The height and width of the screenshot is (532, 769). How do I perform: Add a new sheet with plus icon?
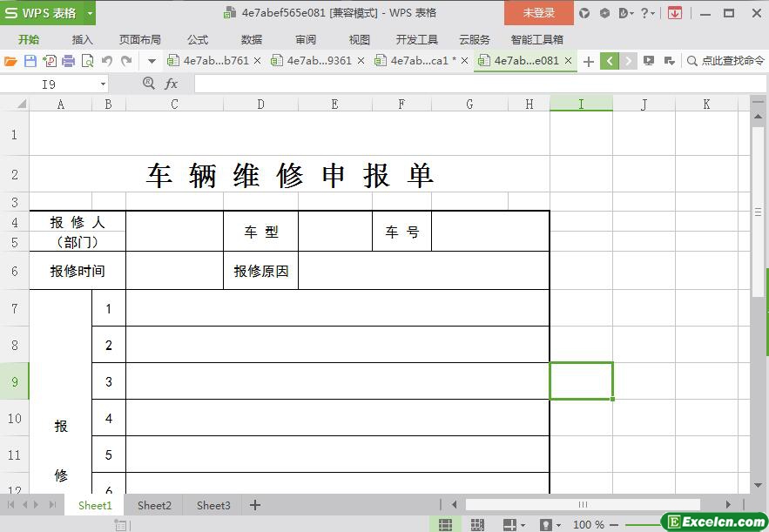coord(255,505)
